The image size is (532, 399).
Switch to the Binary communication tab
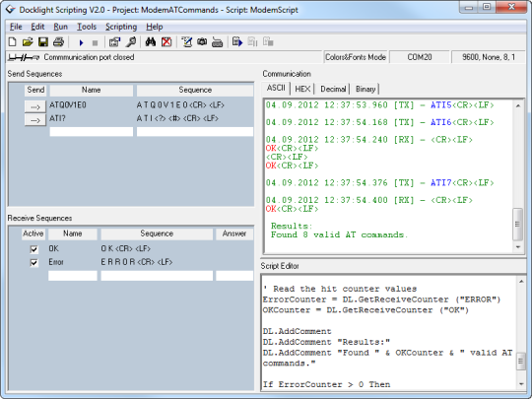pos(366,89)
